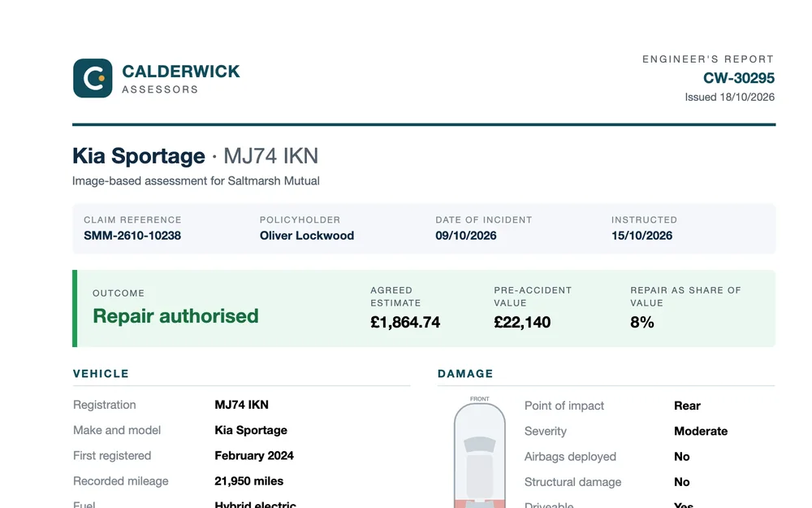Select the Kia Sportage main heading

click(x=139, y=156)
